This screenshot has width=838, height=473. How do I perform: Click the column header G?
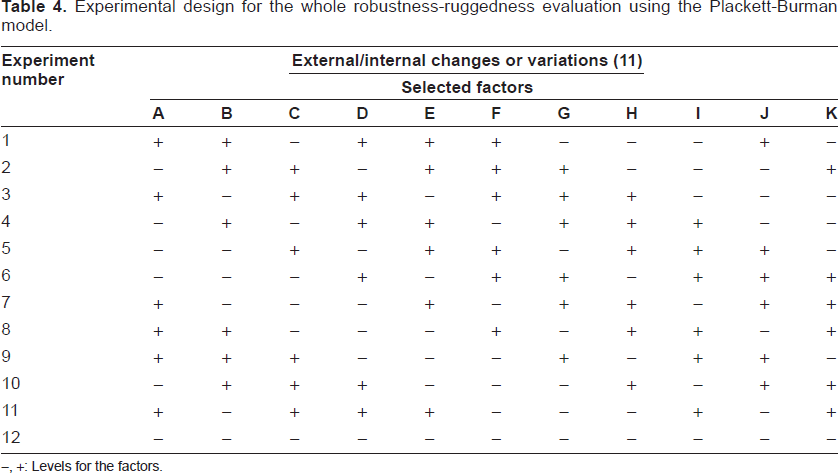pyautogui.click(x=564, y=114)
